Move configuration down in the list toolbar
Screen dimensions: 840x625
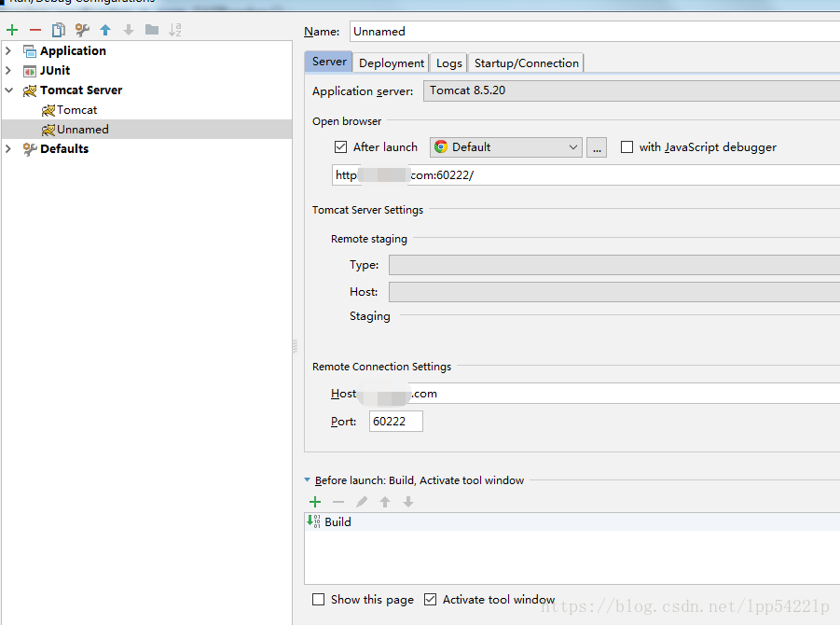129,30
